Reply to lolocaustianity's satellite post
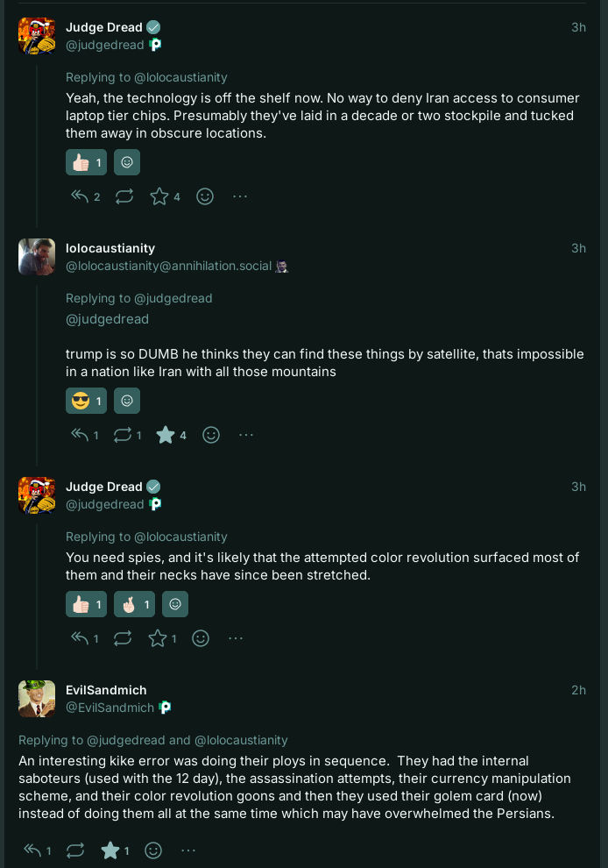This screenshot has width=608, height=868. pos(81,435)
